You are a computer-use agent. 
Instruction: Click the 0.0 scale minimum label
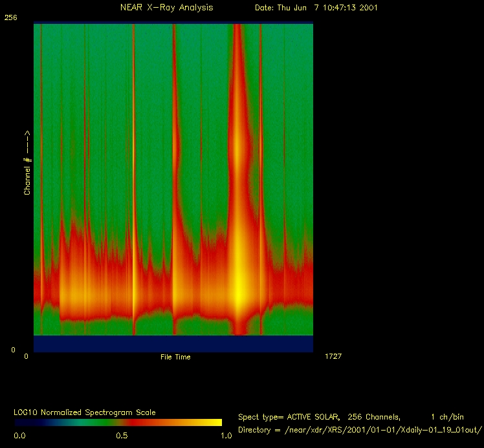[20, 436]
